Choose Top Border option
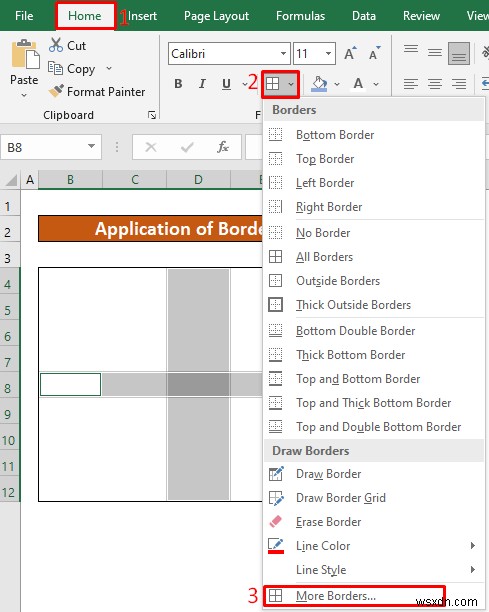The image size is (489, 612). 373,159
